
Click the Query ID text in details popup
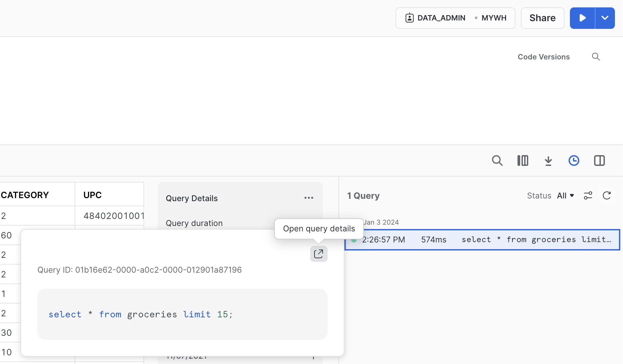(x=139, y=270)
